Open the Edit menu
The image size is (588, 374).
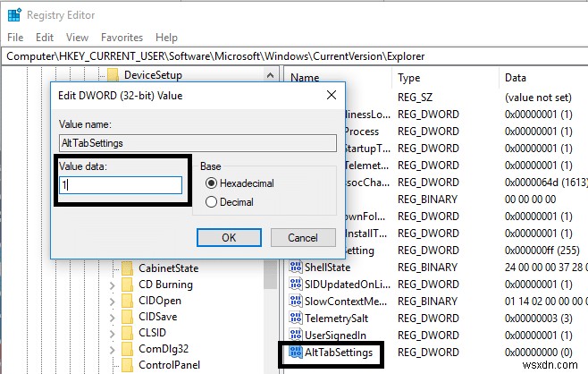[45, 38]
